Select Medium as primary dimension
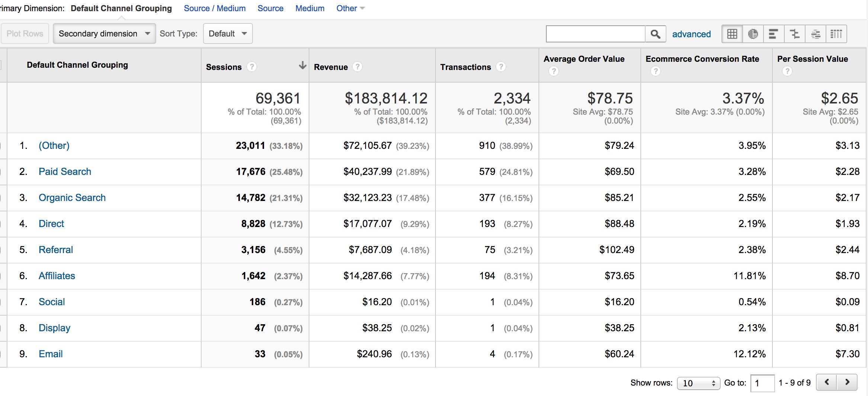 (310, 8)
